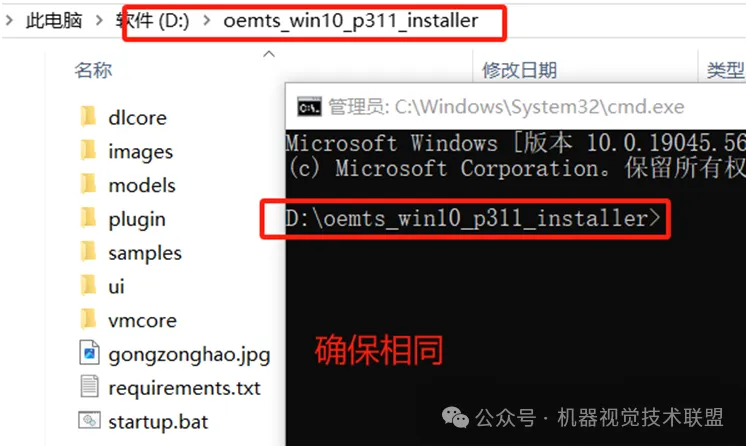Select the startup.bat batch file icon
Screen dimensions: 748x448
(x=89, y=420)
